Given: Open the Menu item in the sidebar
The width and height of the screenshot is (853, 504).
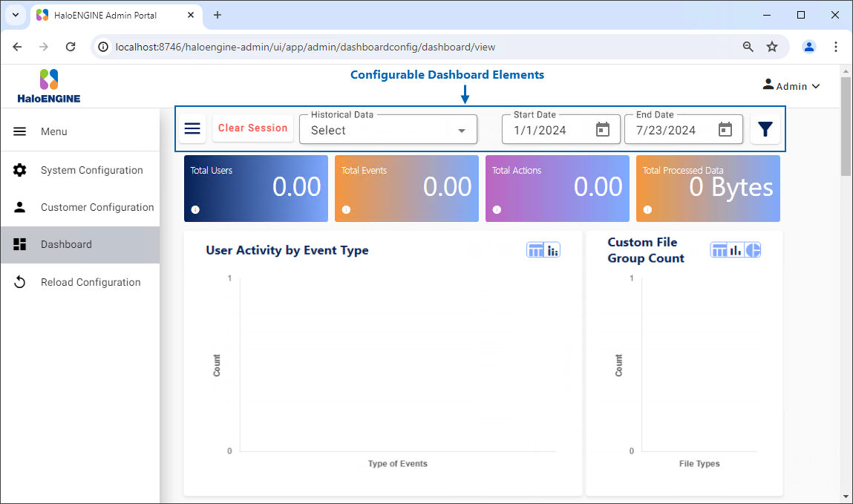Looking at the screenshot, I should tap(53, 131).
